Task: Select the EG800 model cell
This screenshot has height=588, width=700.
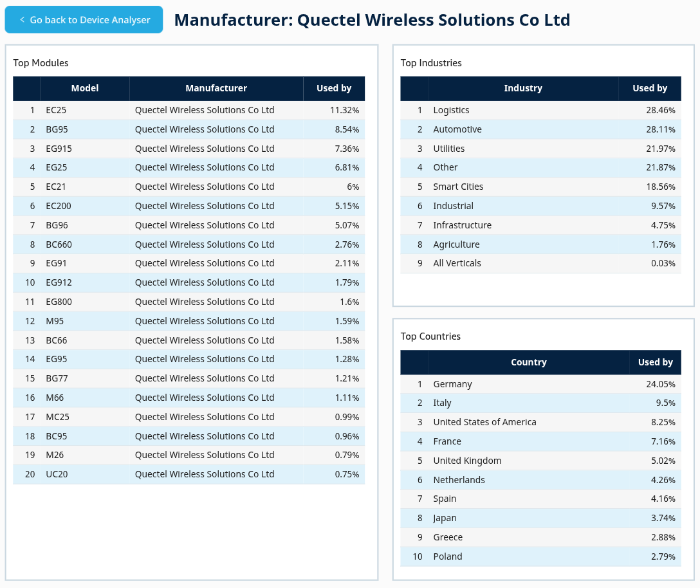Action: tap(85, 302)
